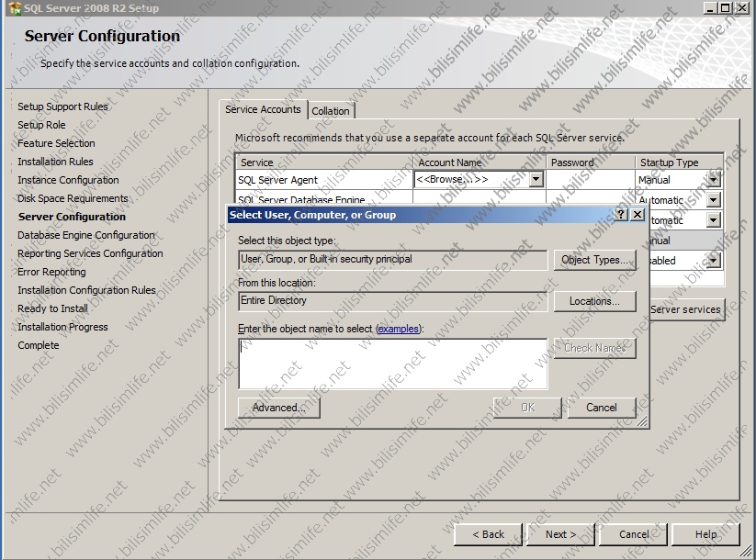
Task: Minimize the SQL Server Setup window
Action: coord(710,7)
